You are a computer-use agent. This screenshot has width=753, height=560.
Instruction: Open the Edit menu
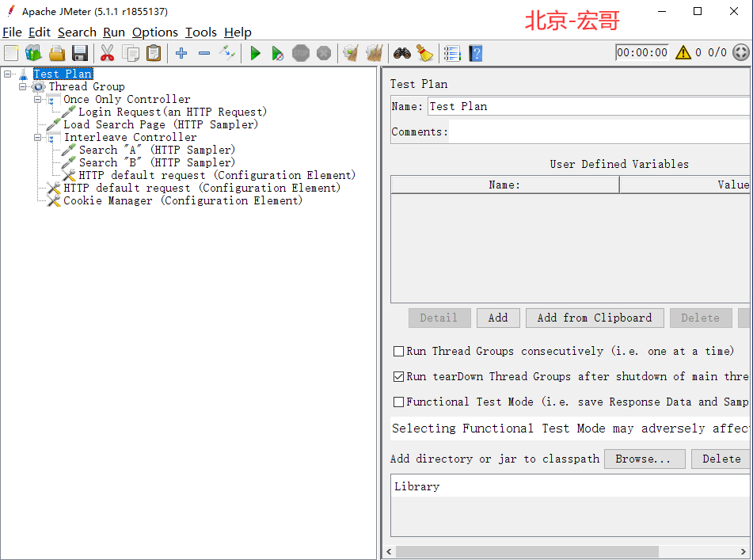(x=40, y=32)
